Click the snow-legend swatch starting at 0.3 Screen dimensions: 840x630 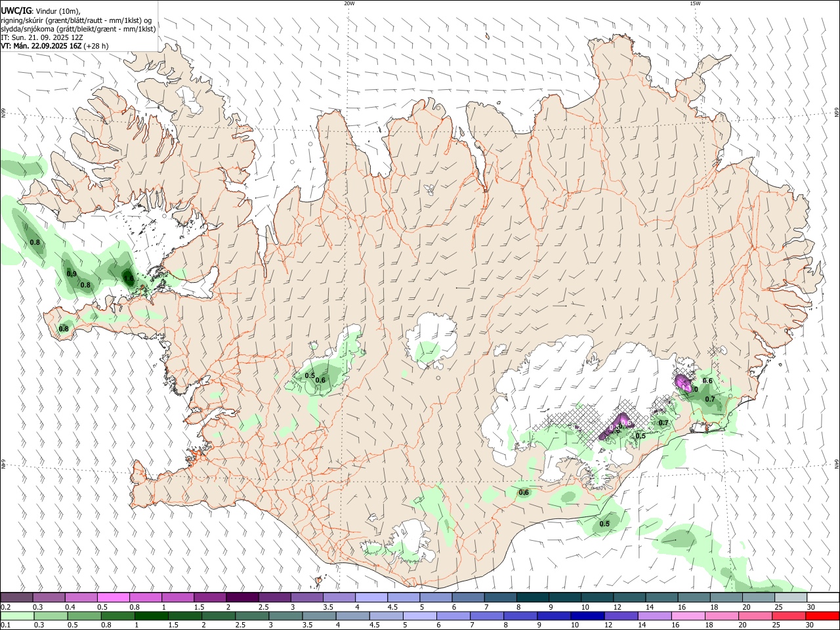pos(49,598)
